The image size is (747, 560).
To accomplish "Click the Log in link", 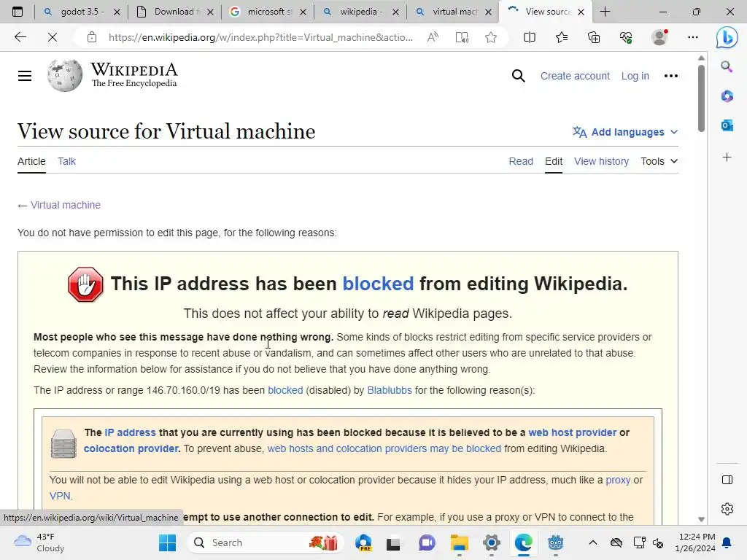I will click(x=635, y=76).
